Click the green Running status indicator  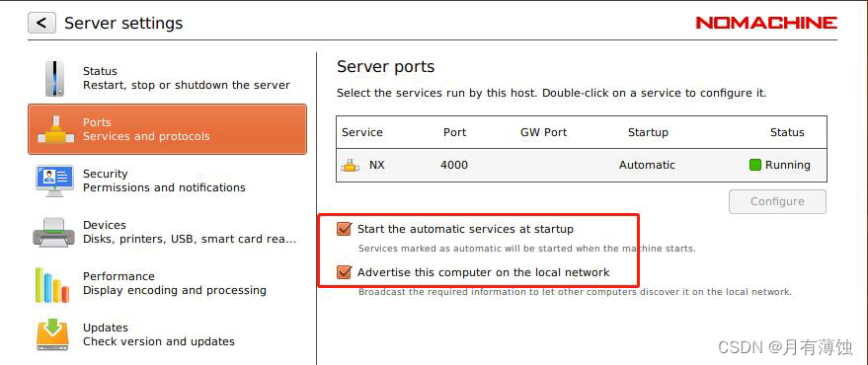tap(755, 165)
